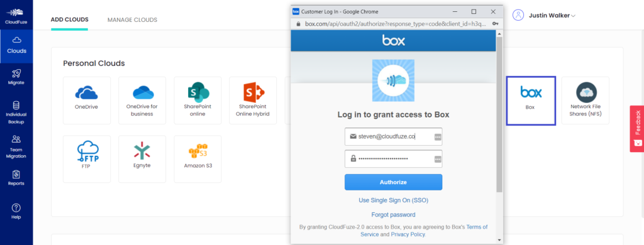Open Individual Backup in the sidebar
The height and width of the screenshot is (245, 644).
[x=16, y=112]
